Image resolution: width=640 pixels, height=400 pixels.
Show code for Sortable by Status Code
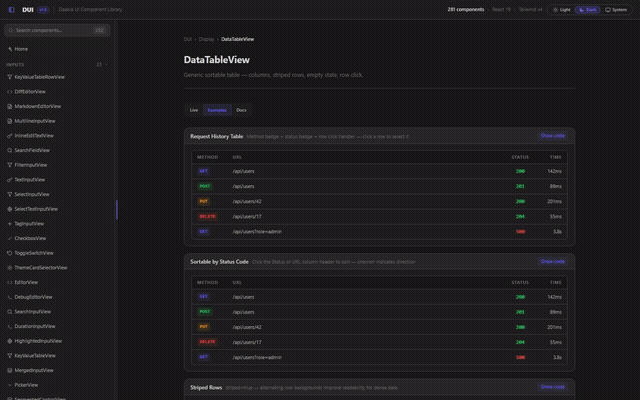point(553,261)
